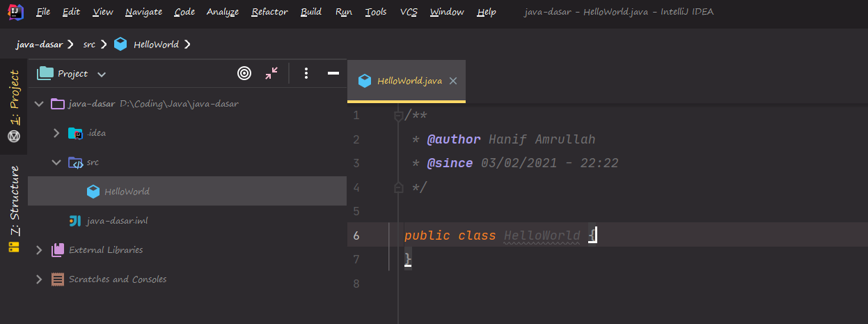Close the HelloWorld.java tab
Image resolution: width=868 pixels, height=324 pixels.
453,81
